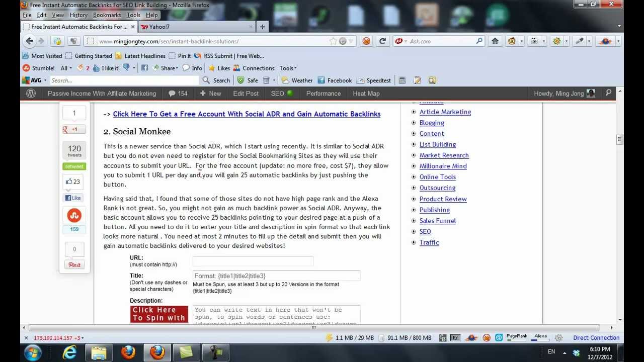Image resolution: width=644 pixels, height=362 pixels.
Task: Click the orange StumbleUpon share badge
Action: click(x=74, y=216)
